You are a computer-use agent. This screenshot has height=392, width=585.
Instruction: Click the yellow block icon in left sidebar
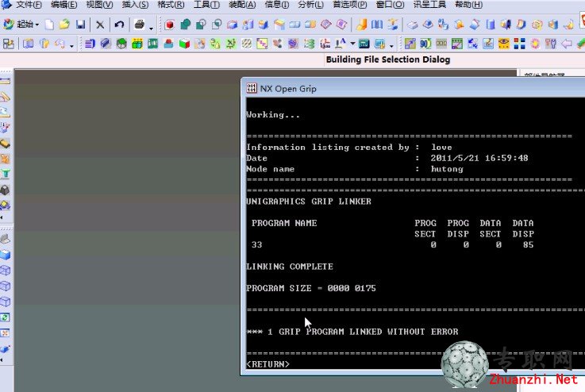[x=6, y=143]
